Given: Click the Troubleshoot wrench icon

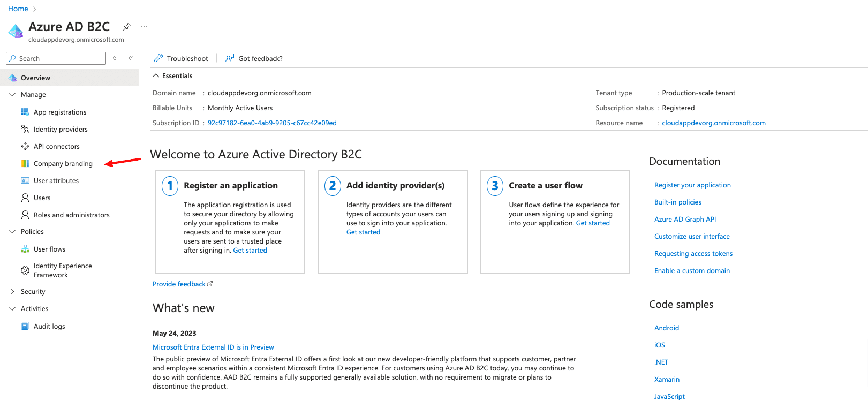Looking at the screenshot, I should pyautogui.click(x=158, y=58).
